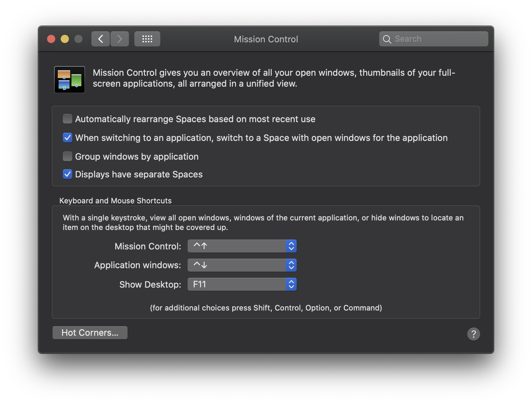Click the blue stepper arrows on Show Desktop
Viewport: 532px width, 404px height.
coord(291,284)
